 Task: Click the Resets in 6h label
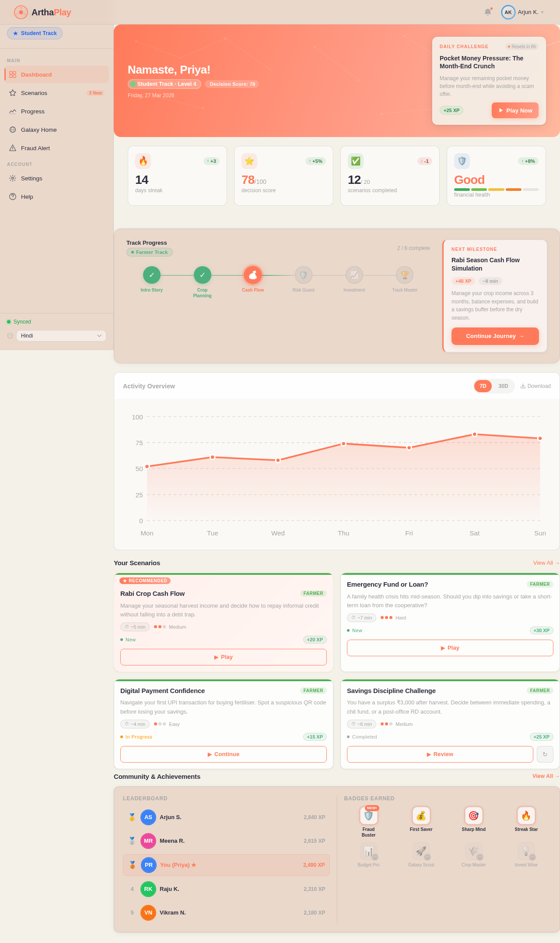[x=522, y=46]
